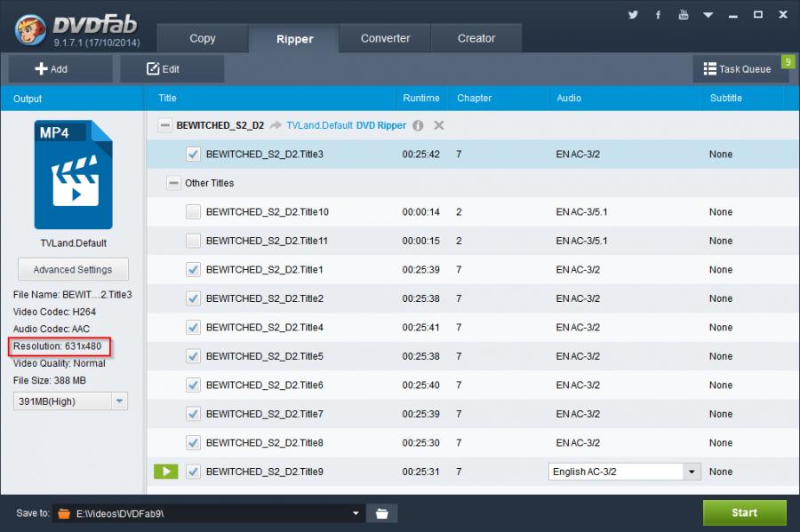The height and width of the screenshot is (532, 800).
Task: Click the Edit button
Action: [x=172, y=68]
